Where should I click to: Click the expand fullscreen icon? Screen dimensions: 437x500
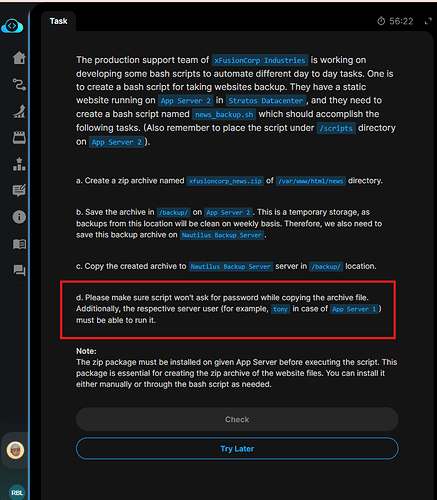coord(428,22)
